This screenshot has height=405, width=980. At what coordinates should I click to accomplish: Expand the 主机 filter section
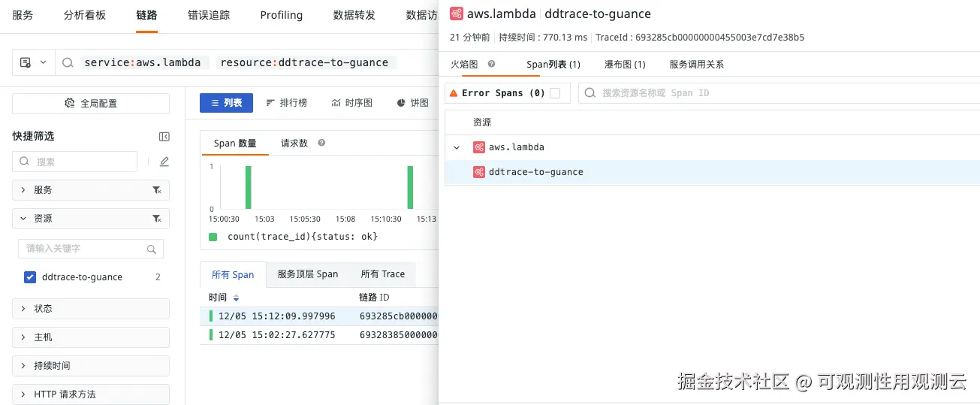pyautogui.click(x=91, y=337)
